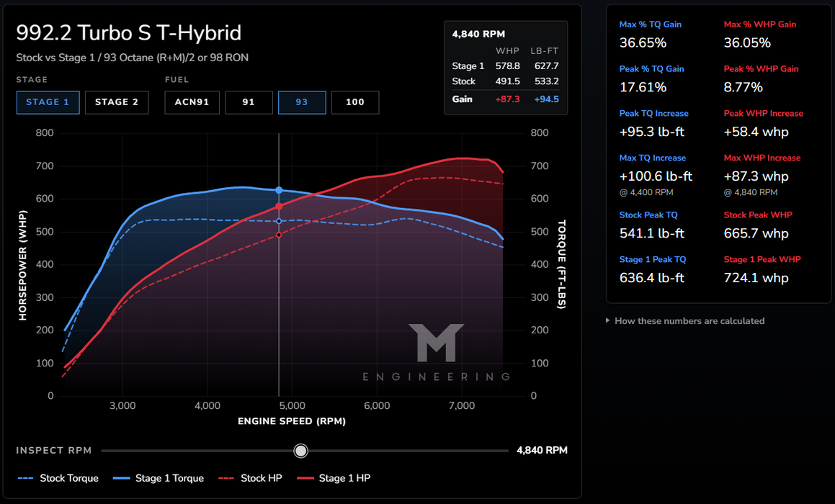This screenshot has width=835, height=504.
Task: Click the +100.6 lb-ft max TQ increase
Action: click(656, 176)
